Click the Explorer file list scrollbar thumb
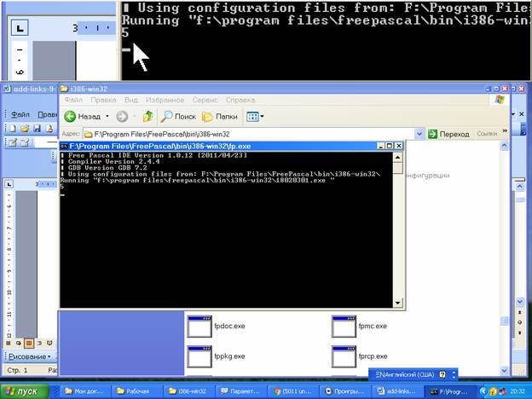The image size is (532, 399). click(504, 321)
